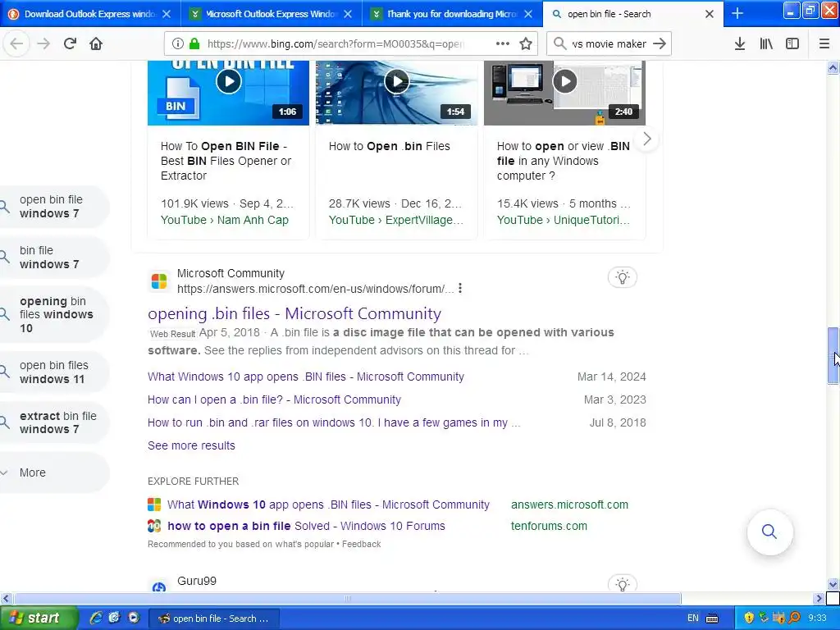Select related search 'open bin files windows 11'
Viewport: 840px width, 630px height.
coord(53,372)
